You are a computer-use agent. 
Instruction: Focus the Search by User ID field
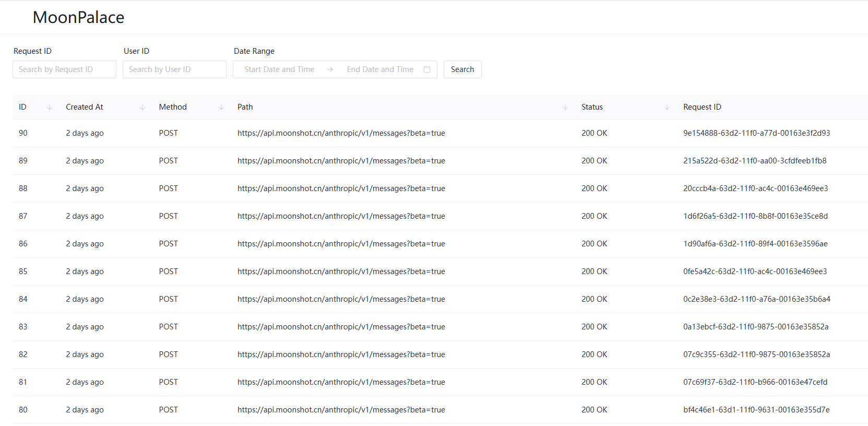pos(174,69)
